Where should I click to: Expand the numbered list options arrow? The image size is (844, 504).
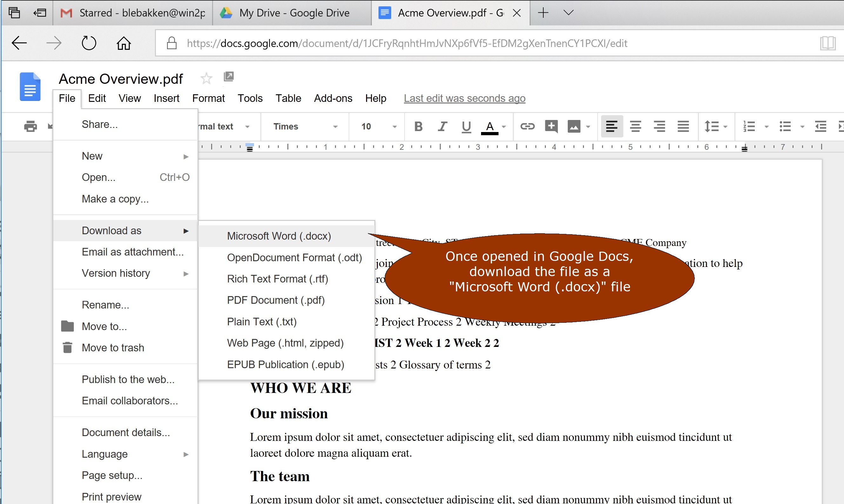(x=767, y=127)
